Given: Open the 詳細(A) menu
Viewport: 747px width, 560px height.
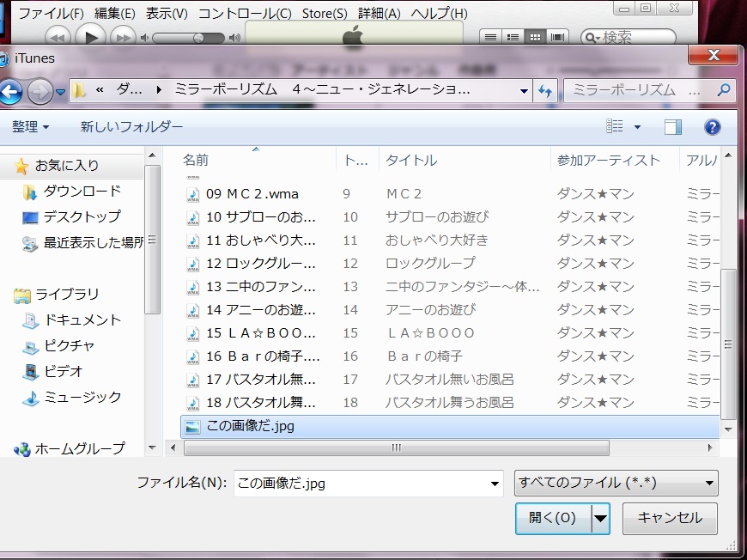Looking at the screenshot, I should tap(380, 14).
